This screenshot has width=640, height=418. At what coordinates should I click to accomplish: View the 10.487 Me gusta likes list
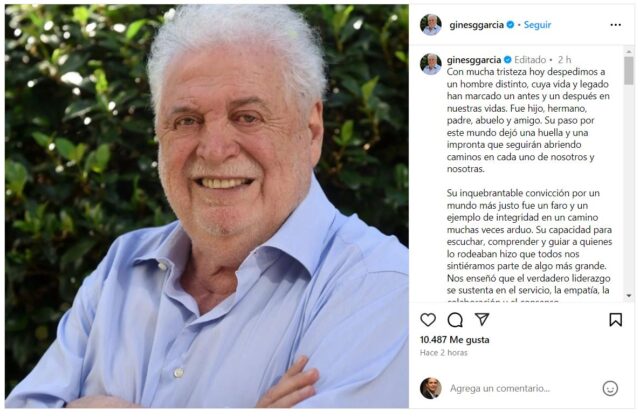(x=454, y=340)
